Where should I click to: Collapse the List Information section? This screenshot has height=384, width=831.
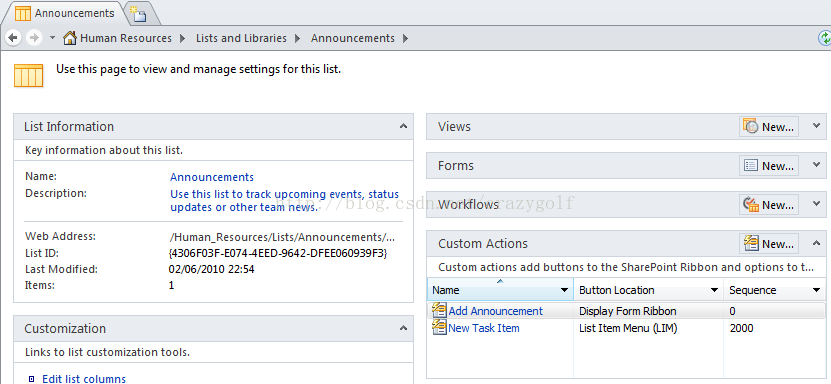pos(403,127)
